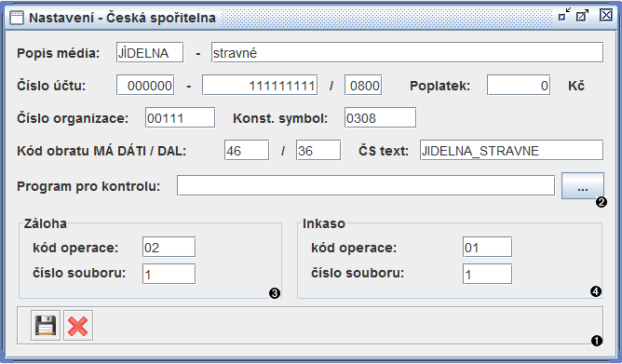The height and width of the screenshot is (364, 622).
Task: Edit Inkaso číslo souboru field
Action: pyautogui.click(x=488, y=274)
